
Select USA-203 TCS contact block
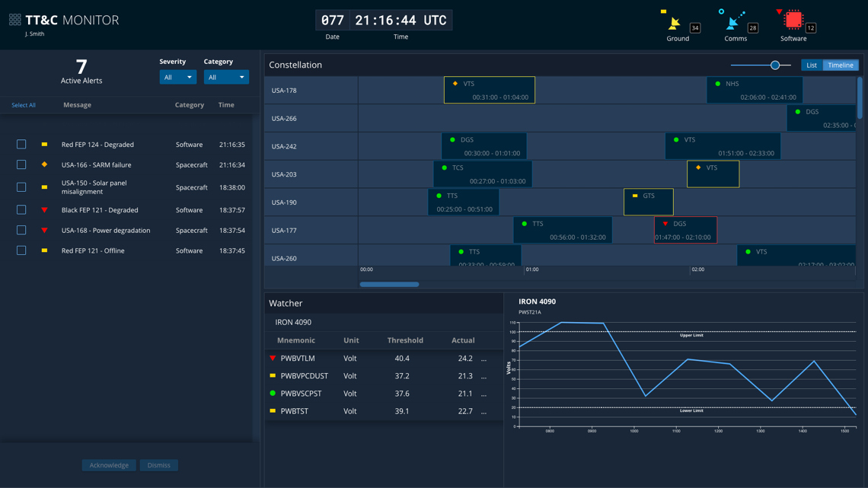coord(483,174)
